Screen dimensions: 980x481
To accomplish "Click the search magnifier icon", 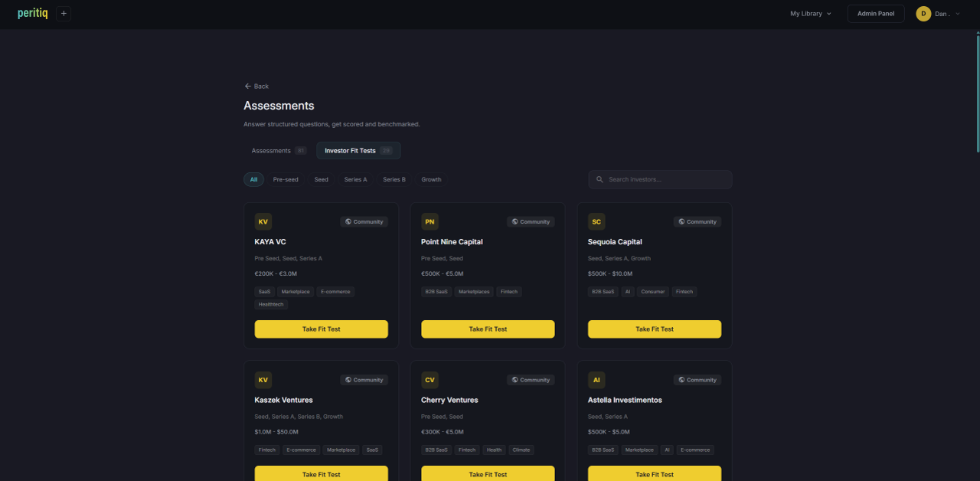I will click(x=599, y=179).
